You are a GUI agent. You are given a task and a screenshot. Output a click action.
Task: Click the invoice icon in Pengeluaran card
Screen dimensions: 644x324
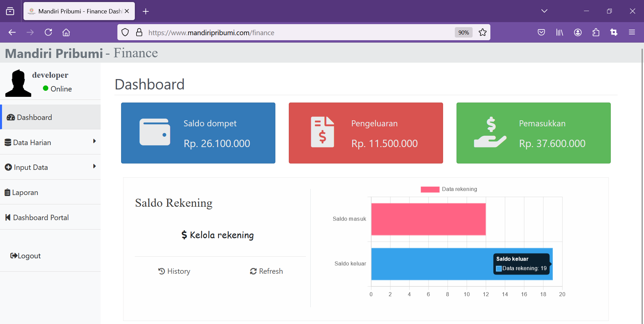(x=322, y=132)
